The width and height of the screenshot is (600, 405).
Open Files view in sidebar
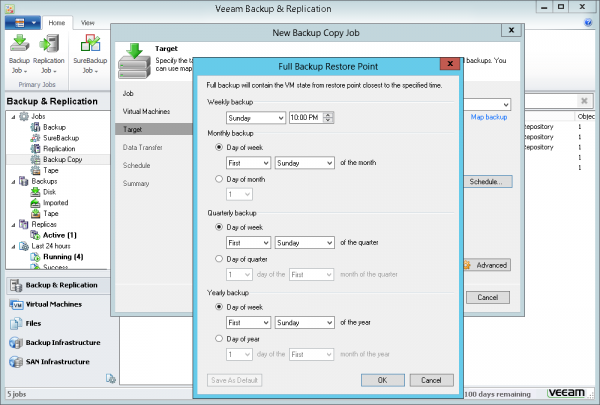(x=34, y=323)
